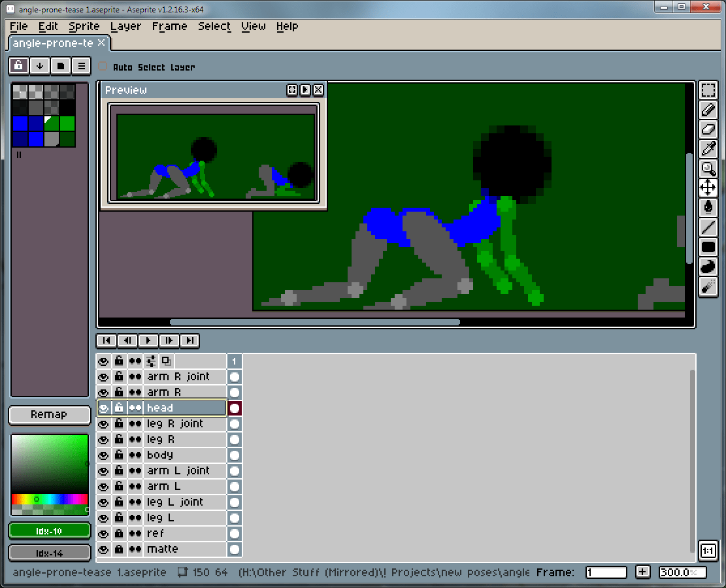Screen dimensions: 726x588
Task: Enable Auto Select Layer checkbox
Action: 103,67
